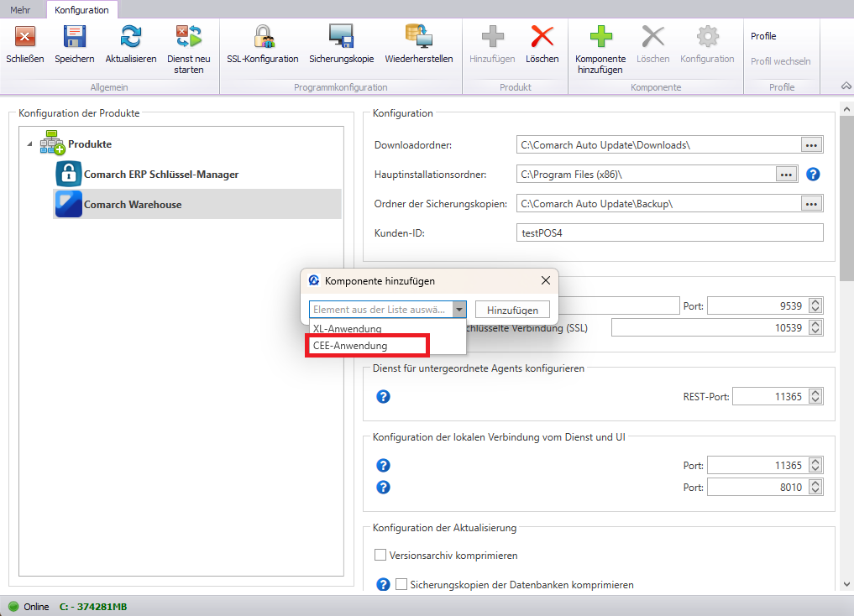Click the Speichern floppy disk icon
The width and height of the screenshot is (854, 616).
pos(75,37)
